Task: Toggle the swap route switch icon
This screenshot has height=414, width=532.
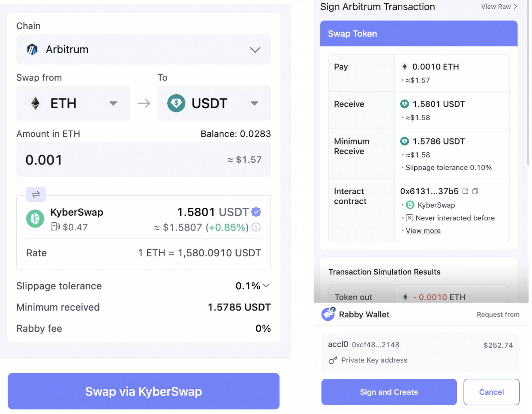Action: click(x=36, y=194)
